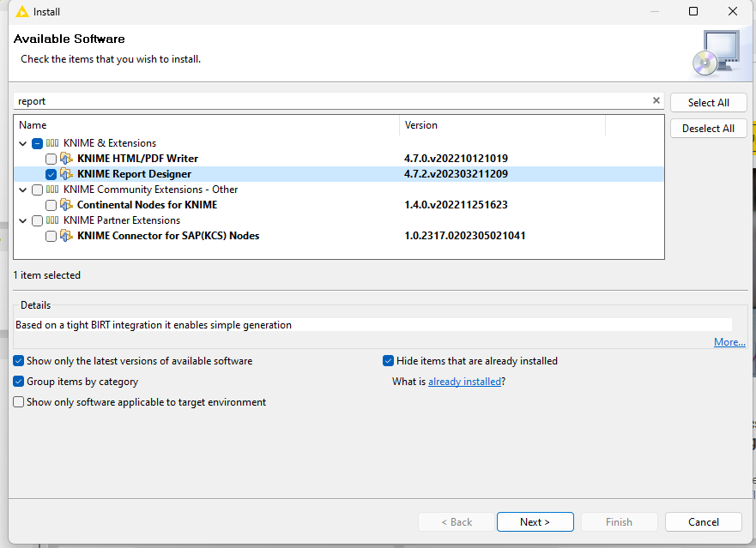Sort list by Version column header
Screen dimensions: 756x548
tap(502, 125)
